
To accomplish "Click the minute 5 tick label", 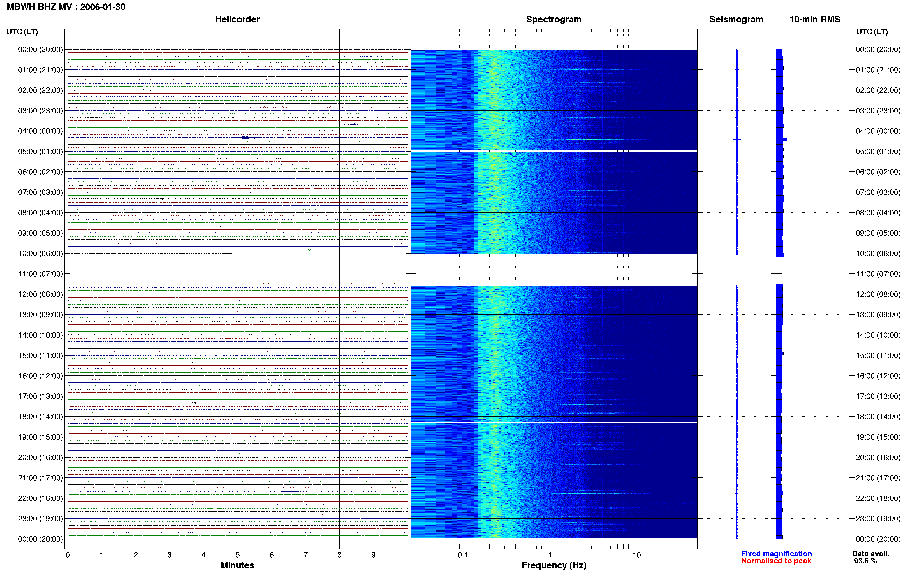I will 238,555.
